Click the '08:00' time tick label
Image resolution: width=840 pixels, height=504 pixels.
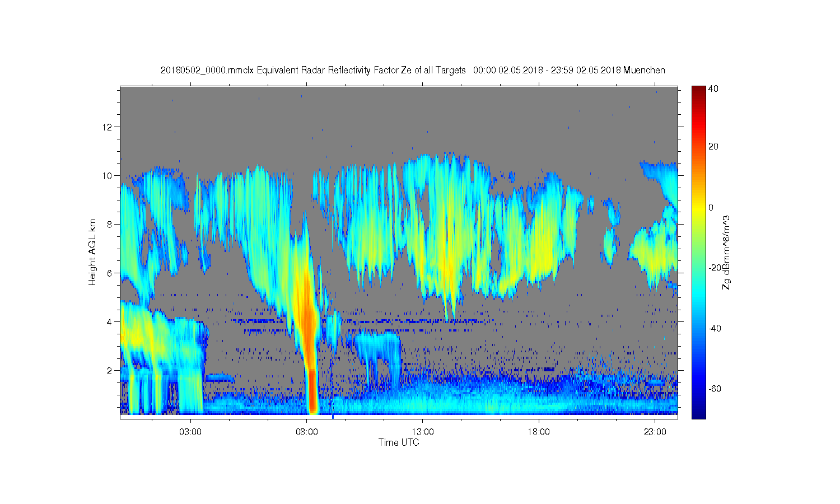tap(307, 432)
